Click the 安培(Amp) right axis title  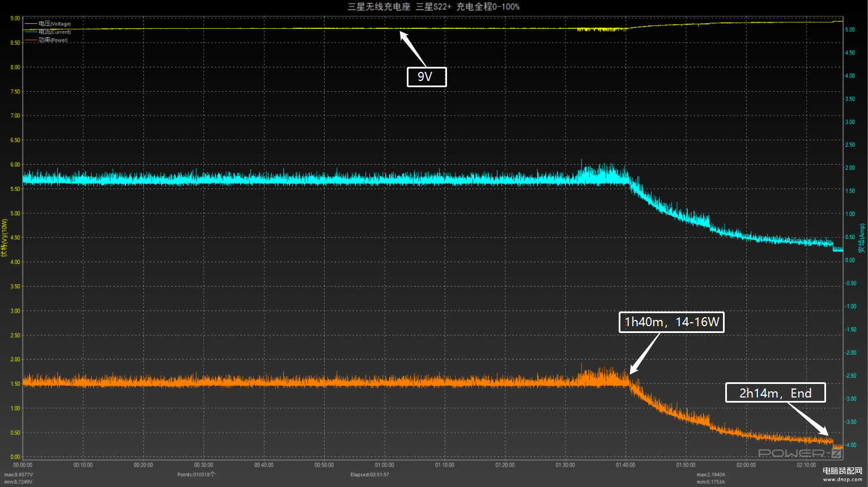[x=862, y=238]
